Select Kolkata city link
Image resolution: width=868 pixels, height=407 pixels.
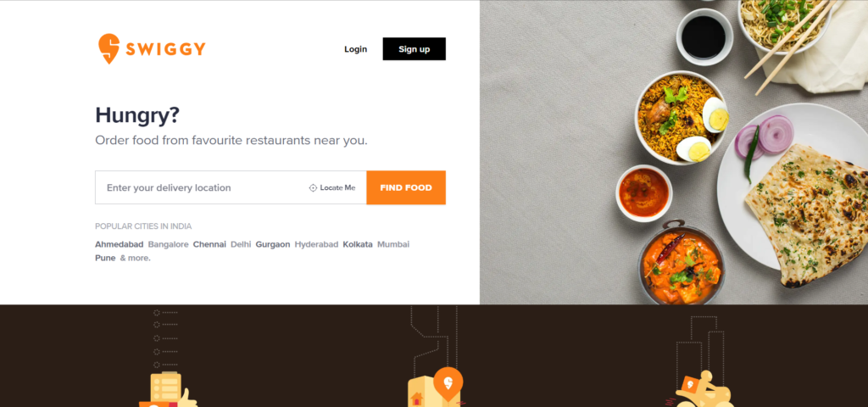(358, 244)
